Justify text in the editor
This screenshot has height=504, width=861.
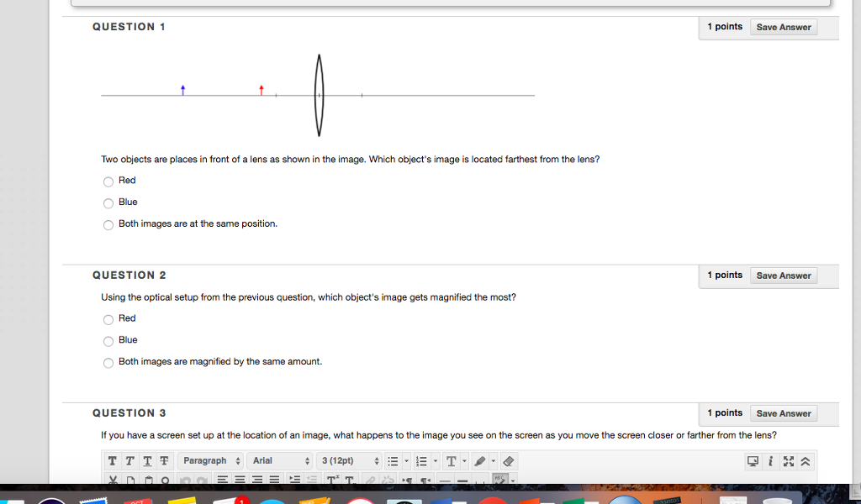coord(275,480)
